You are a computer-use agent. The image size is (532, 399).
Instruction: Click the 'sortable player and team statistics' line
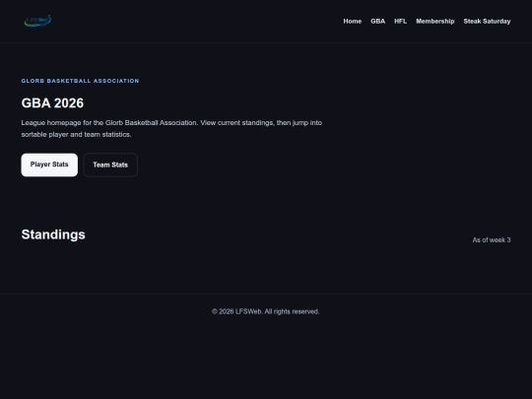click(76, 134)
